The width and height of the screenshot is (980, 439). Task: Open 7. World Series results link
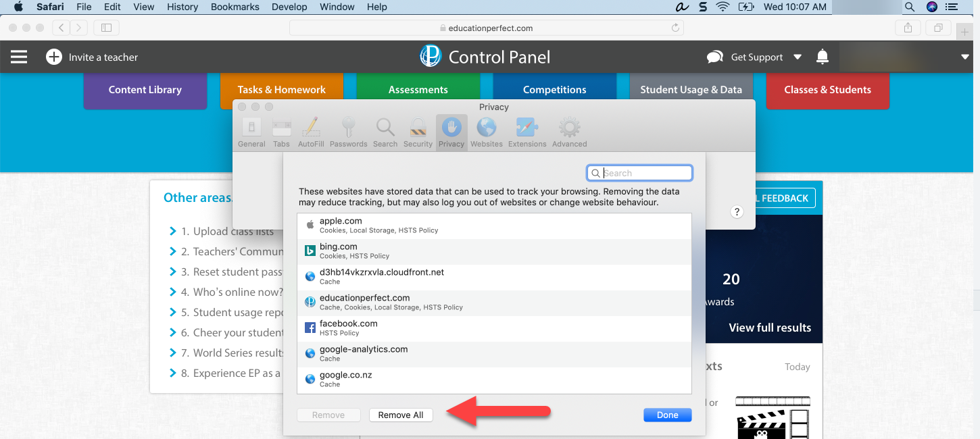point(232,353)
